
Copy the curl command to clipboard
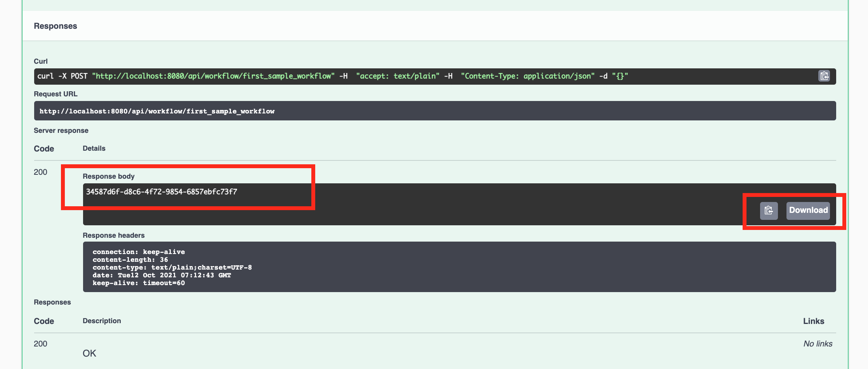click(824, 76)
